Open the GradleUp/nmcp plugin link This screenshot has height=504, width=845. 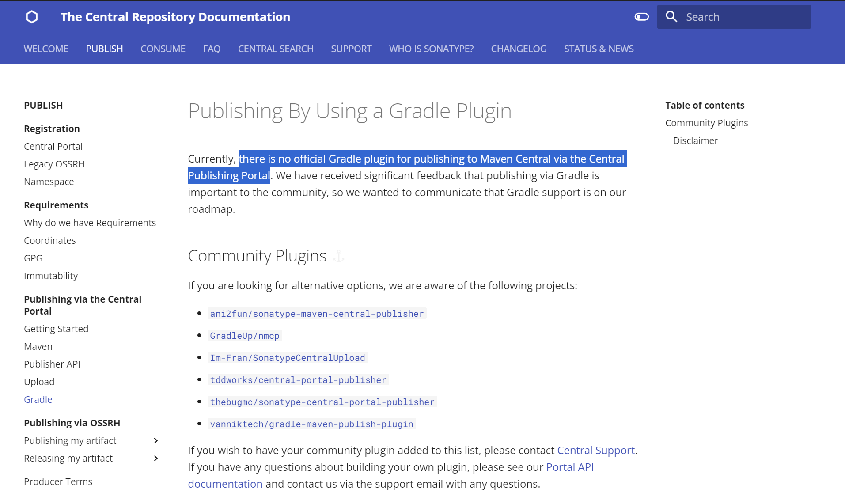244,336
